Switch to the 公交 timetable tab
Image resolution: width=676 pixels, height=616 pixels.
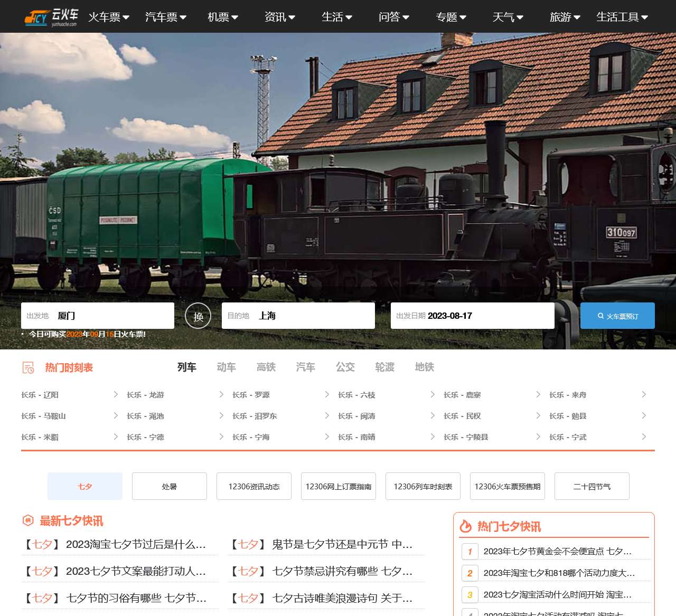(345, 367)
